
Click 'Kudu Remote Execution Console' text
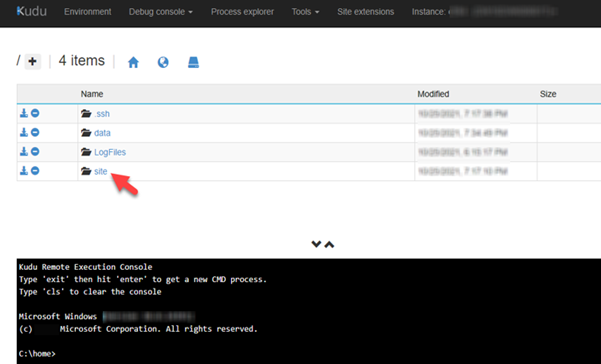(x=85, y=267)
